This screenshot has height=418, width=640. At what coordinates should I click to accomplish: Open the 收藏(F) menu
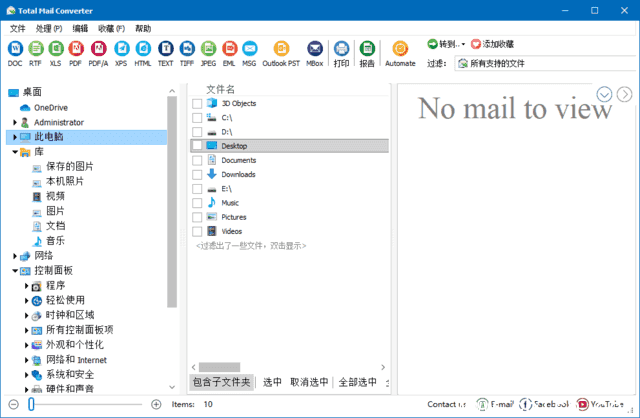coord(111,29)
